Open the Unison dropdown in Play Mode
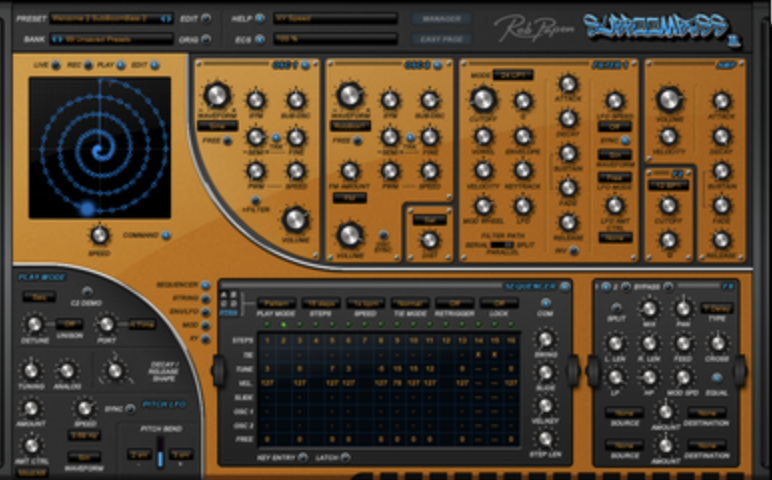The image size is (772, 480). pos(69,324)
